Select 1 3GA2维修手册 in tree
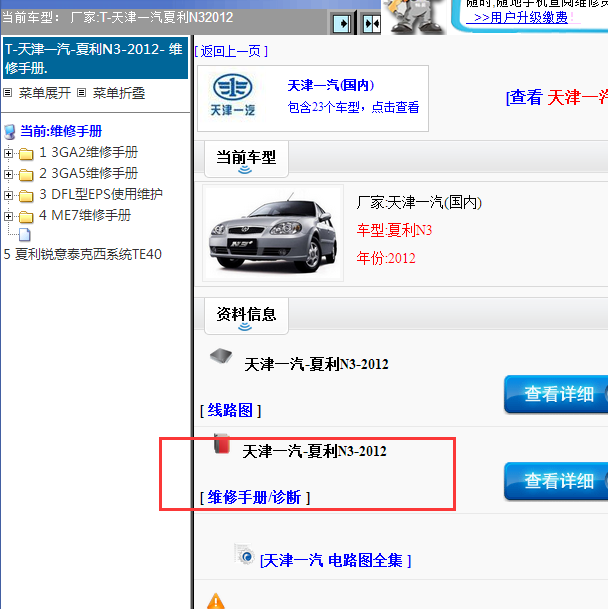608x609 pixels. click(89, 152)
